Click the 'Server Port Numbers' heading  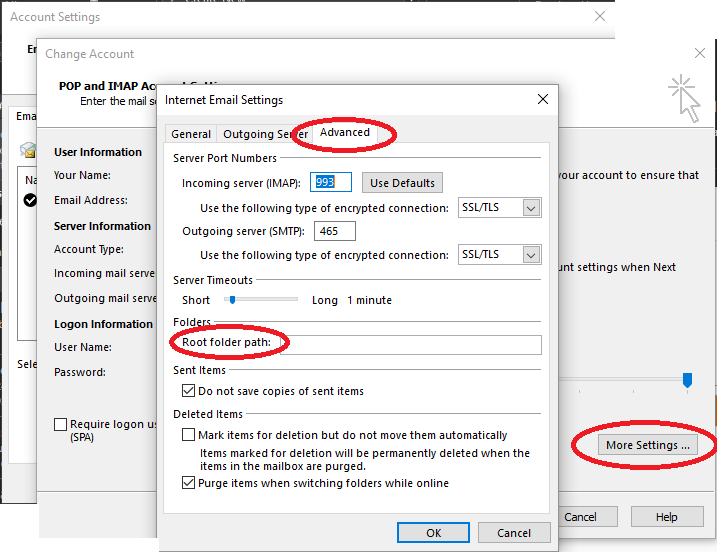click(x=225, y=158)
